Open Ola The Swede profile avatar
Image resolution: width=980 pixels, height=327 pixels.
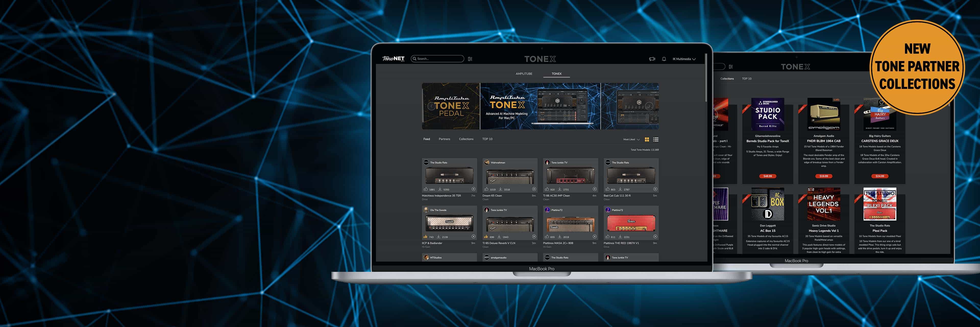point(426,210)
